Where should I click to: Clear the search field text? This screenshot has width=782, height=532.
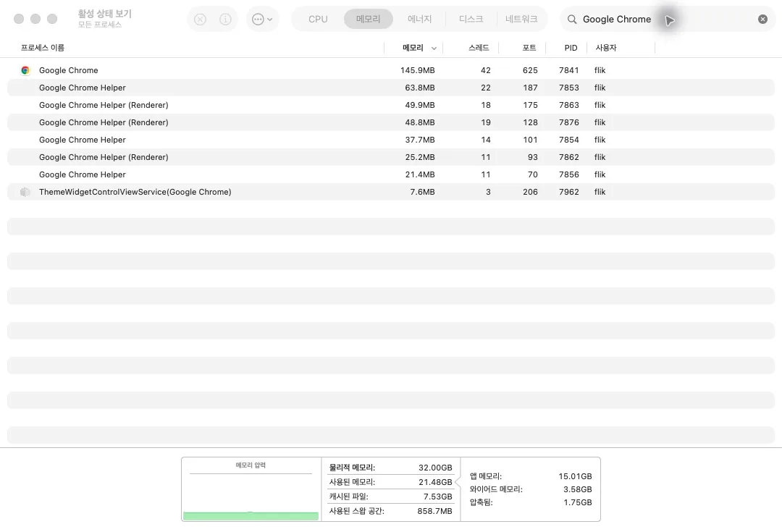pos(762,20)
